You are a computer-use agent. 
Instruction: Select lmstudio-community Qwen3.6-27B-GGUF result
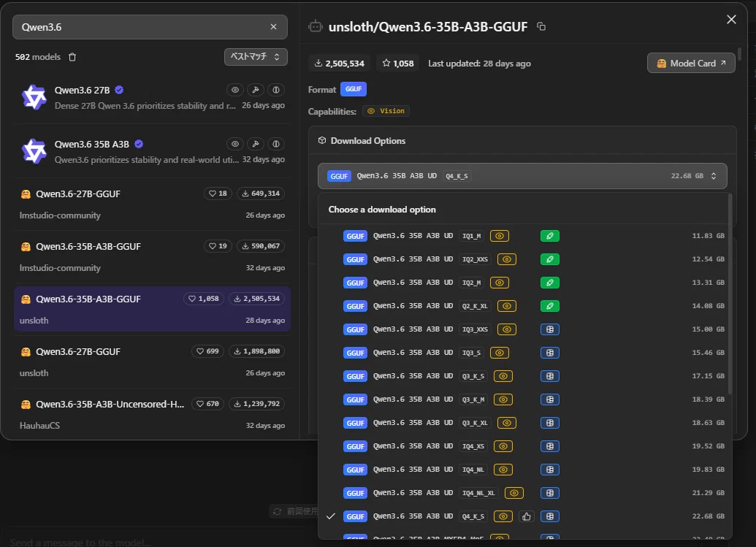coord(153,204)
